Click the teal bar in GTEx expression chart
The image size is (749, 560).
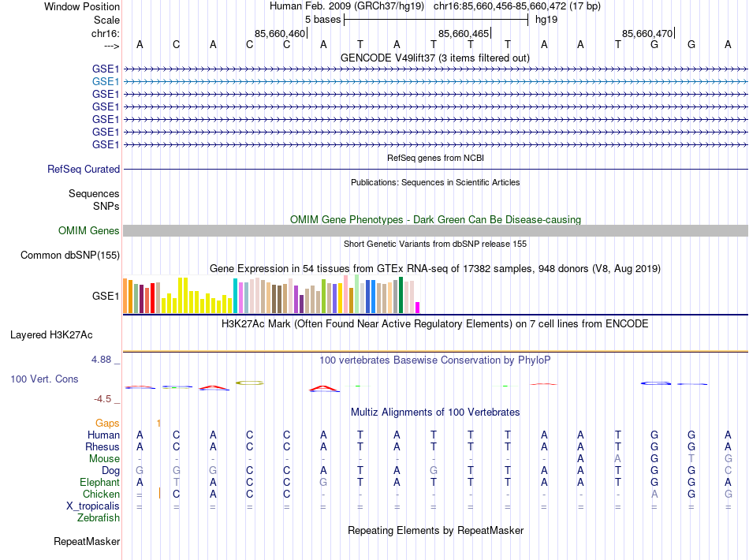tap(235, 296)
